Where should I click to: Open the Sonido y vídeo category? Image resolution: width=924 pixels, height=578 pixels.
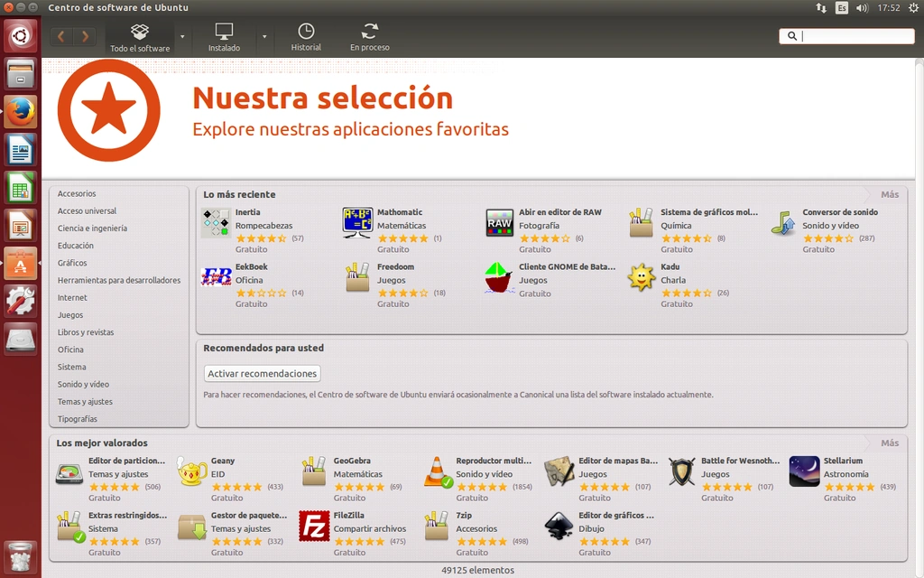(83, 385)
